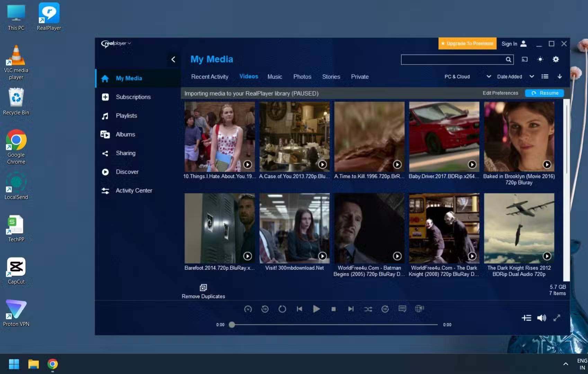
Task: Open the Baby Driver video thumbnail
Action: tap(444, 137)
